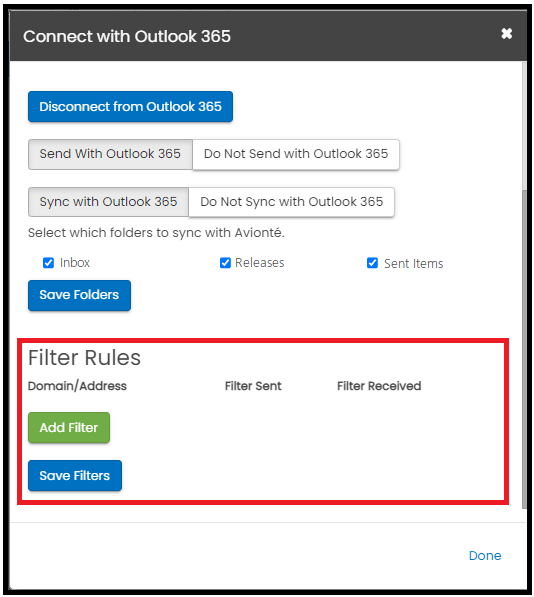Screen dimensions: 534x597
Task: Click the Domain/Address column header
Action: point(77,386)
